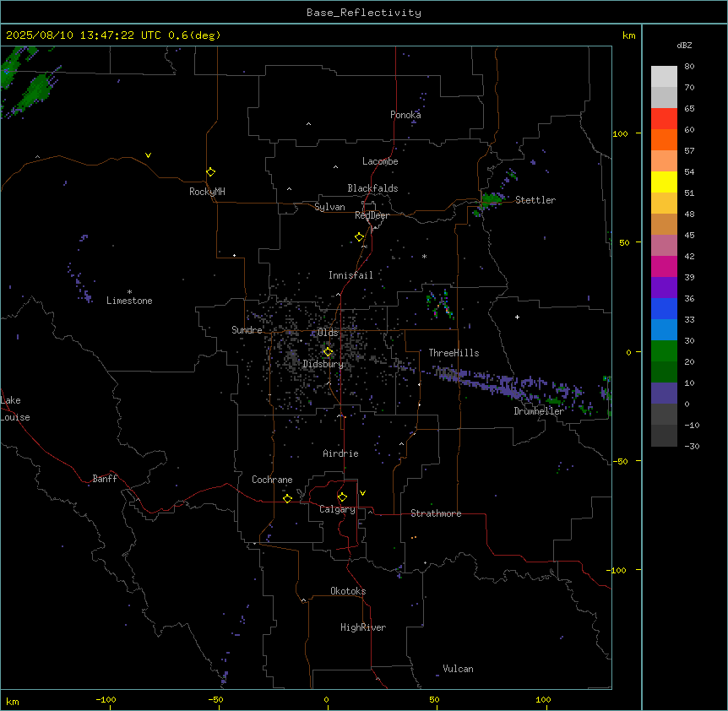Click the yellow diamond marker above Calgary label
728x711 pixels.
pyautogui.click(x=342, y=497)
